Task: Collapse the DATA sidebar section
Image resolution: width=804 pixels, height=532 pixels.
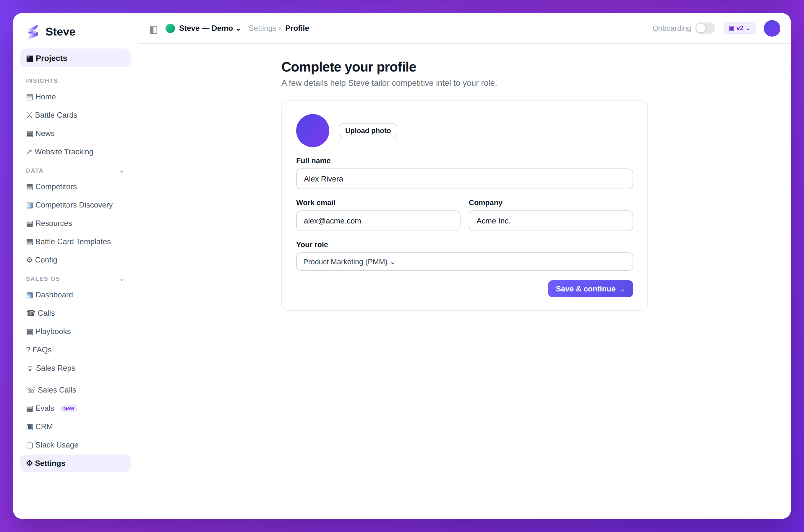Action: [x=121, y=171]
